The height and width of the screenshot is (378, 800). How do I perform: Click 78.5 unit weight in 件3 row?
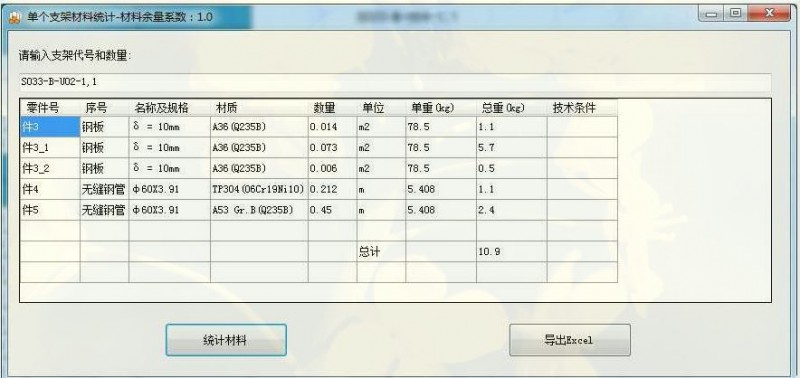coord(441,127)
